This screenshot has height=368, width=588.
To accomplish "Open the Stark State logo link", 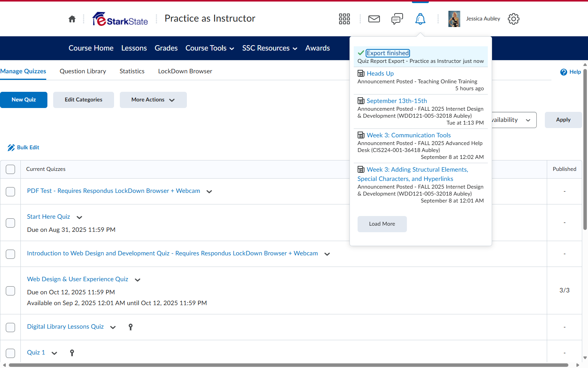I will pyautogui.click(x=120, y=19).
